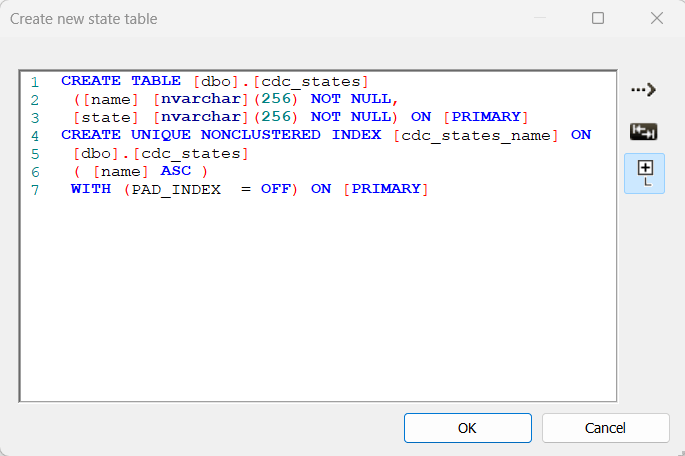This screenshot has width=685, height=456.
Task: Toggle the code folding plus-box icon
Action: tap(644, 173)
